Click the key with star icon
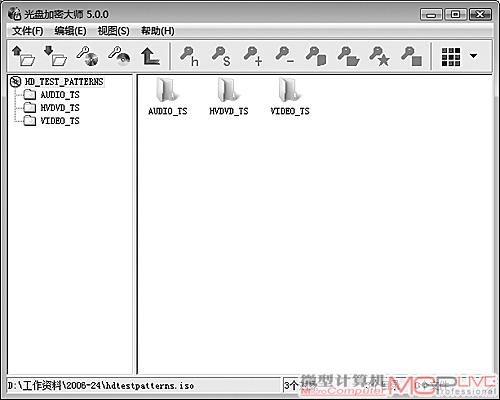The width and height of the screenshot is (500, 400). coord(380,56)
